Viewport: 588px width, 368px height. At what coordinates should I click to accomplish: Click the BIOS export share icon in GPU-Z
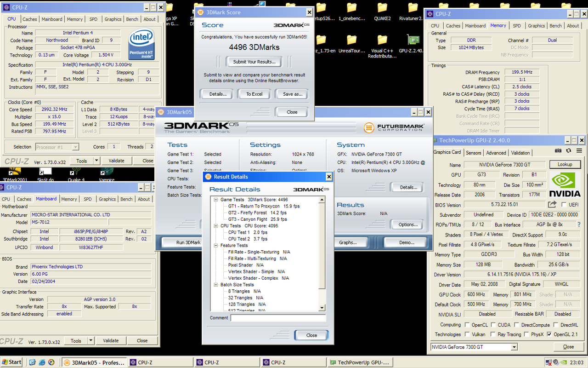(552, 204)
